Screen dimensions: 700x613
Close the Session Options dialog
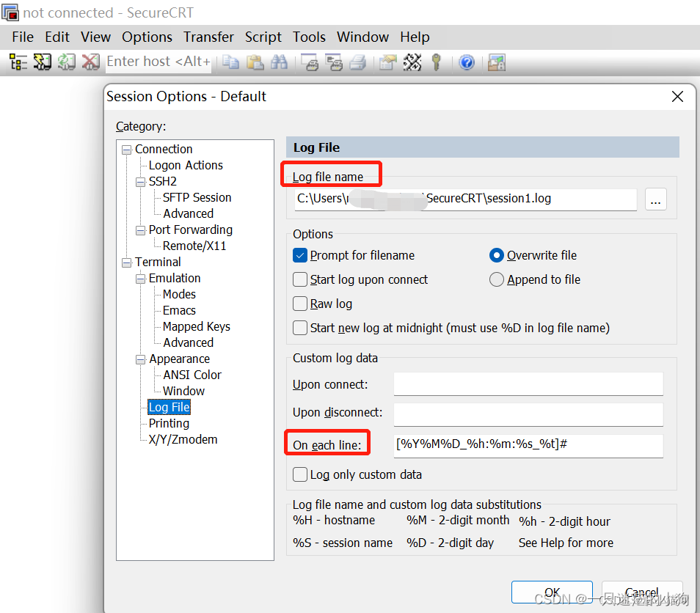(x=677, y=96)
